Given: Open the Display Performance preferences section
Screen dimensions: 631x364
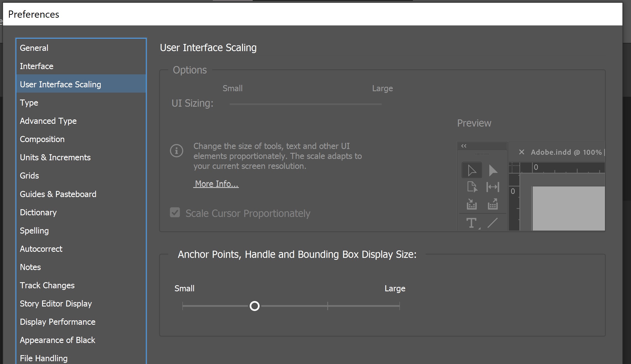Looking at the screenshot, I should [58, 322].
